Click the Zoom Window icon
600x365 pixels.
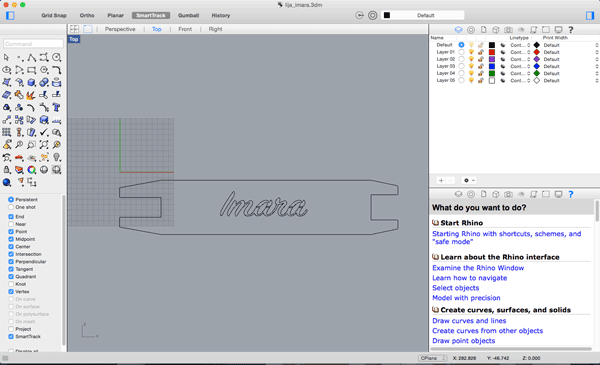[31, 145]
